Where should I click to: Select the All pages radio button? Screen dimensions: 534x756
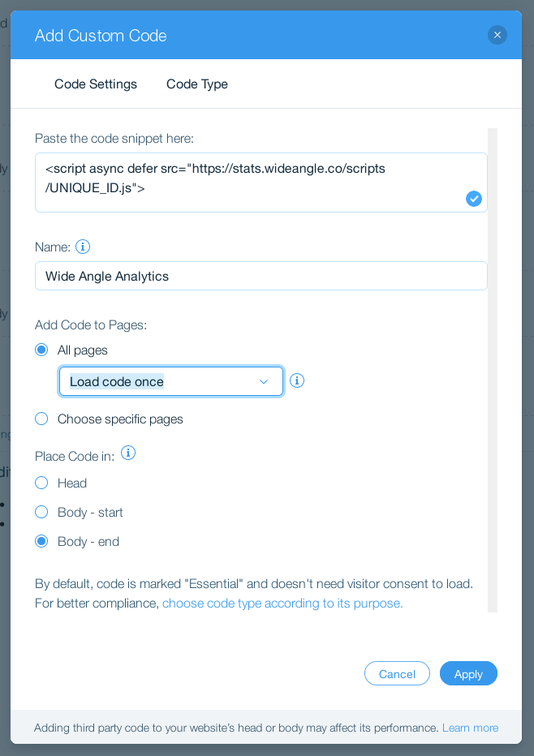pyautogui.click(x=41, y=350)
